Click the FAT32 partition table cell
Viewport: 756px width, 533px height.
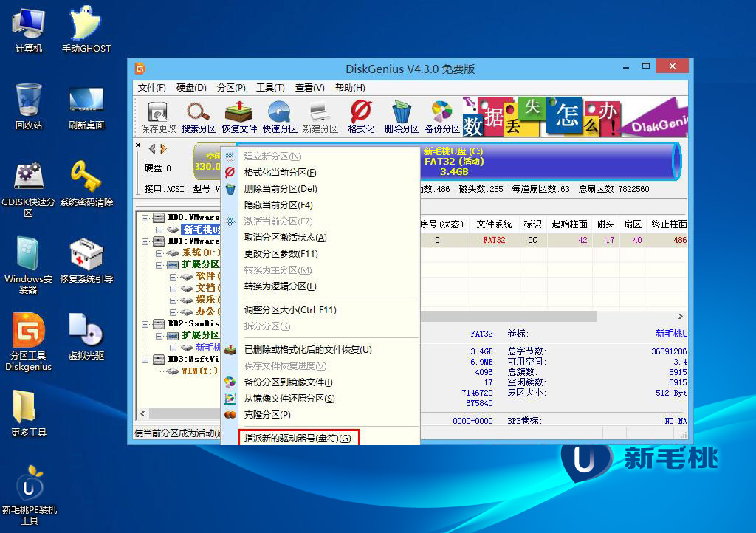[x=494, y=240]
